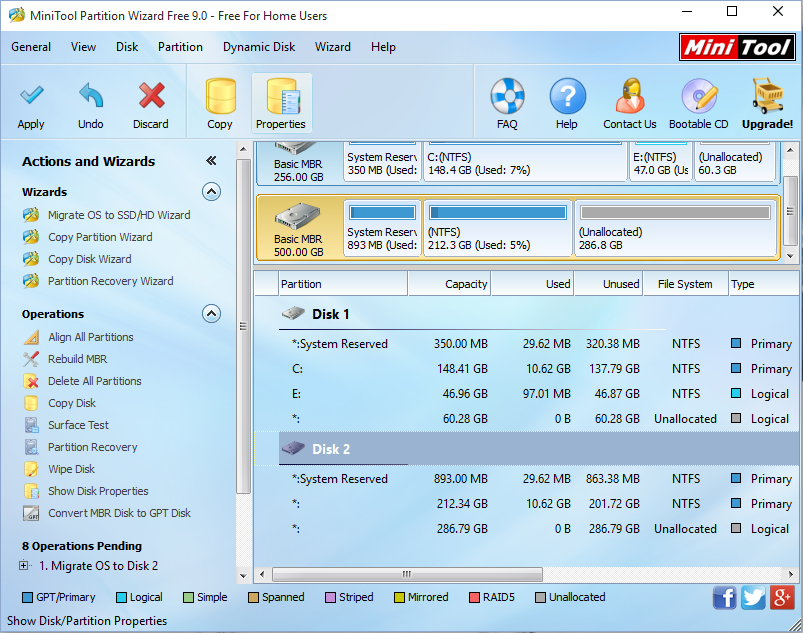Click disk map scrollbar down arrow
Viewport: 803px width, 633px height.
click(x=790, y=255)
